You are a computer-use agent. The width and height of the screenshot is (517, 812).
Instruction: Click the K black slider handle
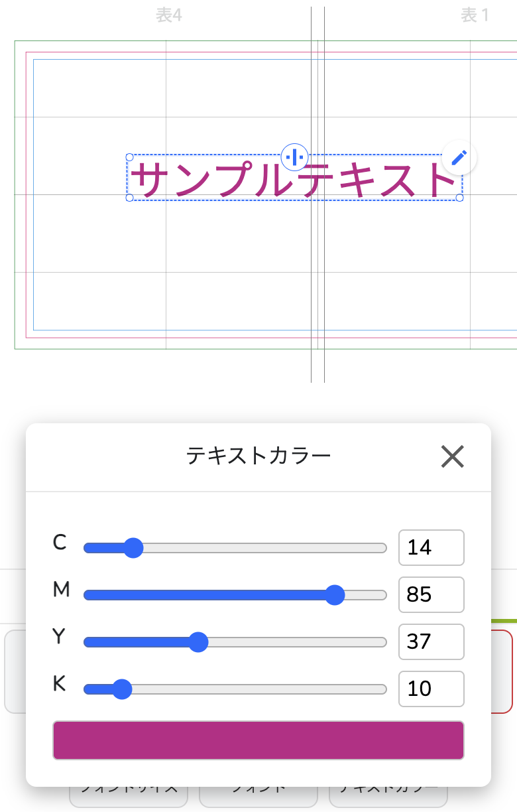(x=123, y=689)
